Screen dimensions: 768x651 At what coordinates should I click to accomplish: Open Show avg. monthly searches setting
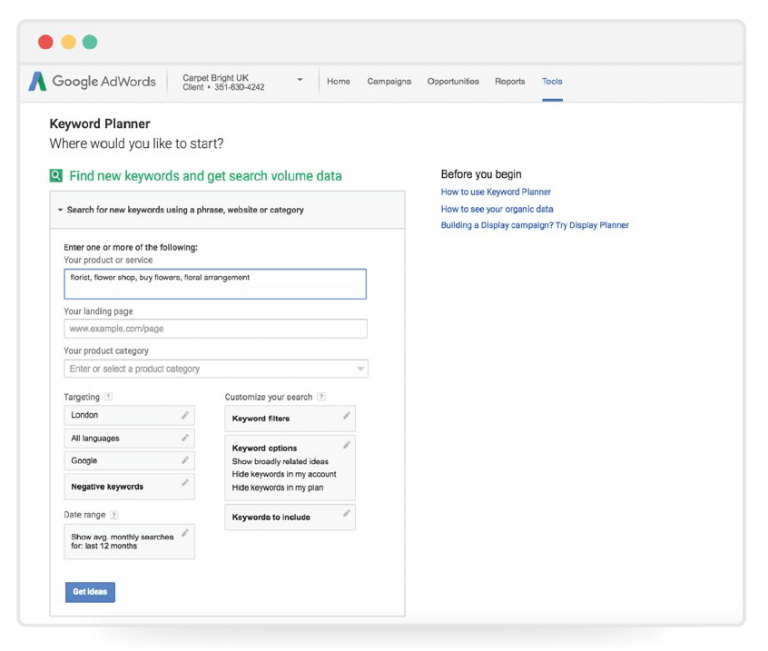coord(129,541)
